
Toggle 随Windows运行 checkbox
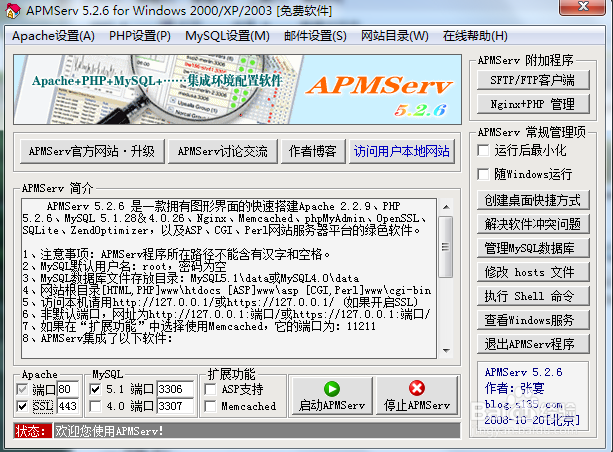[484, 174]
